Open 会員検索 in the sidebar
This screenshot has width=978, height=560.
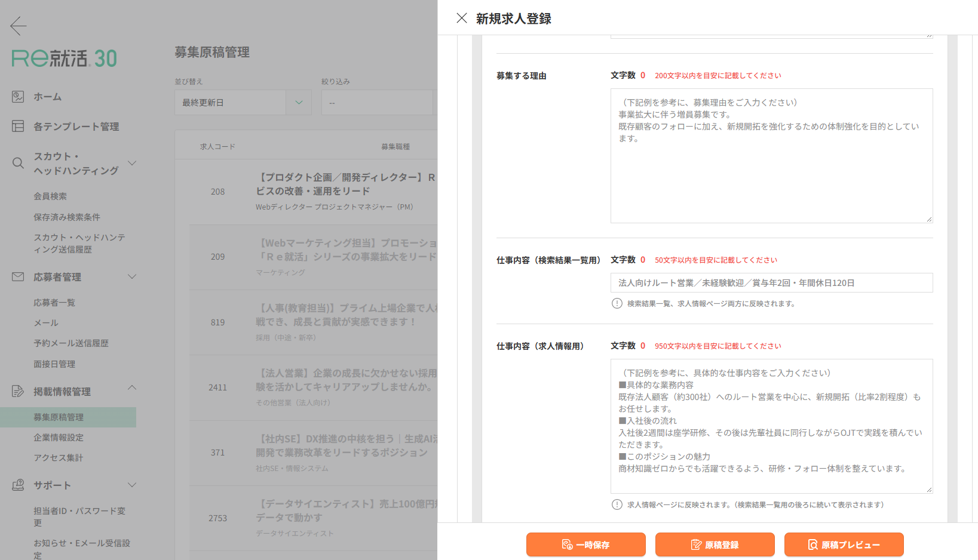(x=50, y=196)
